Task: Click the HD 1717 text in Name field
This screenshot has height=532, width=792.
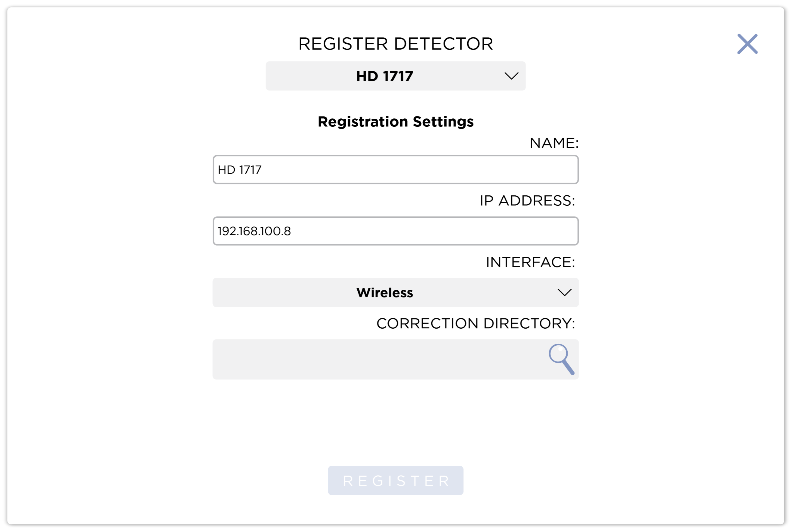Action: pos(240,170)
